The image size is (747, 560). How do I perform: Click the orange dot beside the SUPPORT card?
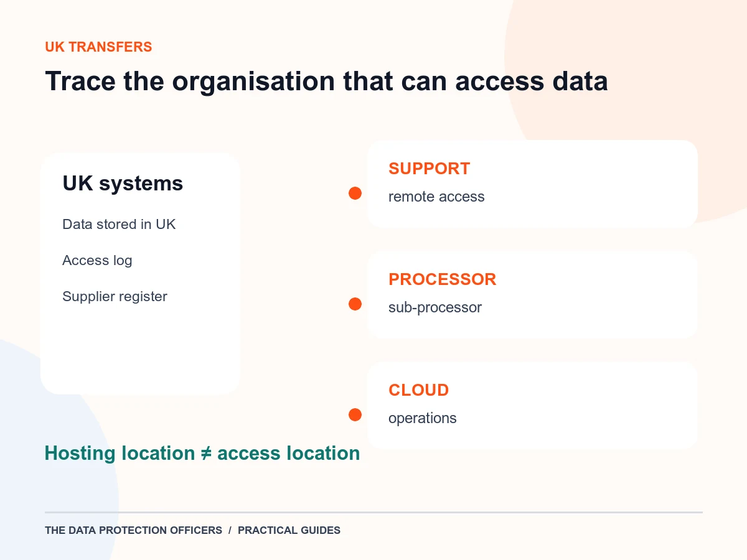355,194
